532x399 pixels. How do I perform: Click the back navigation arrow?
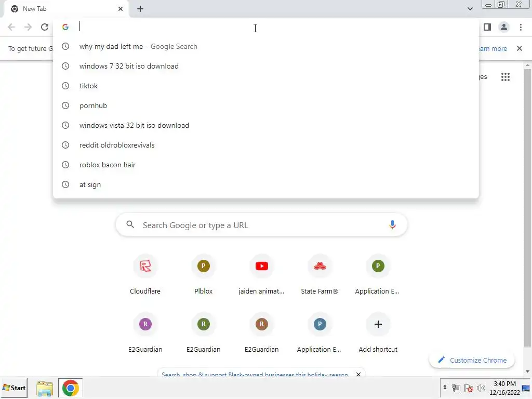tap(11, 27)
